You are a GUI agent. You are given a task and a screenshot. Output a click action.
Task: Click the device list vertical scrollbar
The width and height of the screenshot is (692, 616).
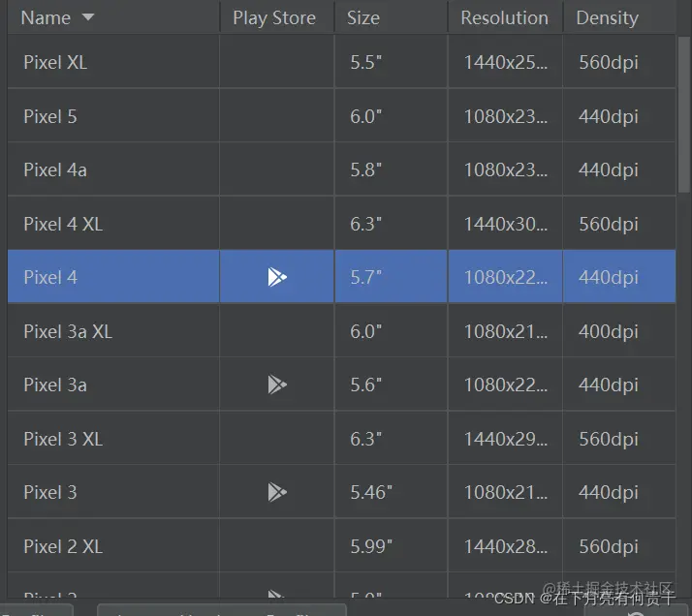[x=683, y=114]
